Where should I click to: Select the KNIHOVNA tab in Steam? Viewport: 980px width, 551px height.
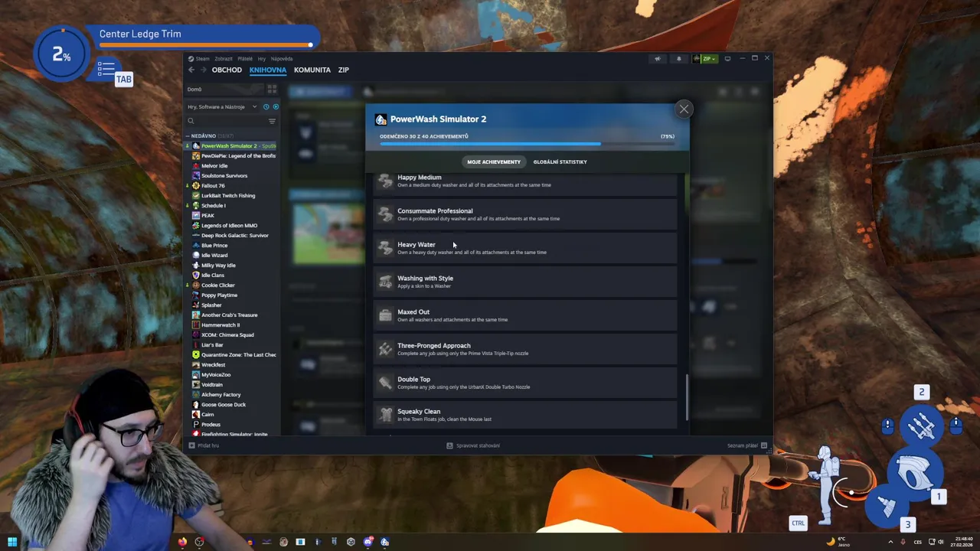(268, 70)
